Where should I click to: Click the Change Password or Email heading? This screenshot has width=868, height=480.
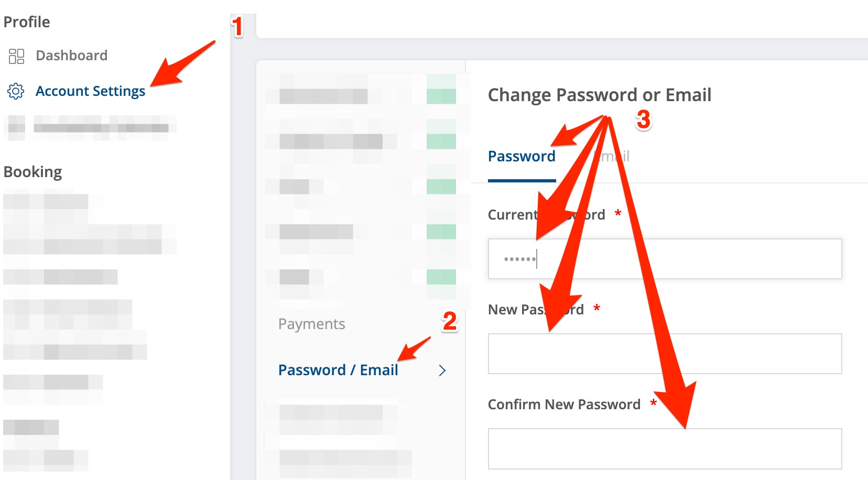599,95
